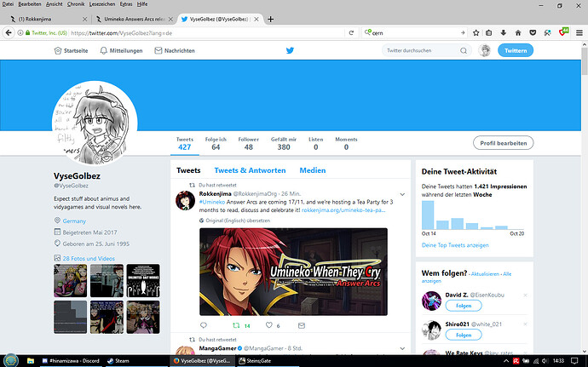Reload page with the refresh icon
588x367 pixels.
[x=351, y=33]
